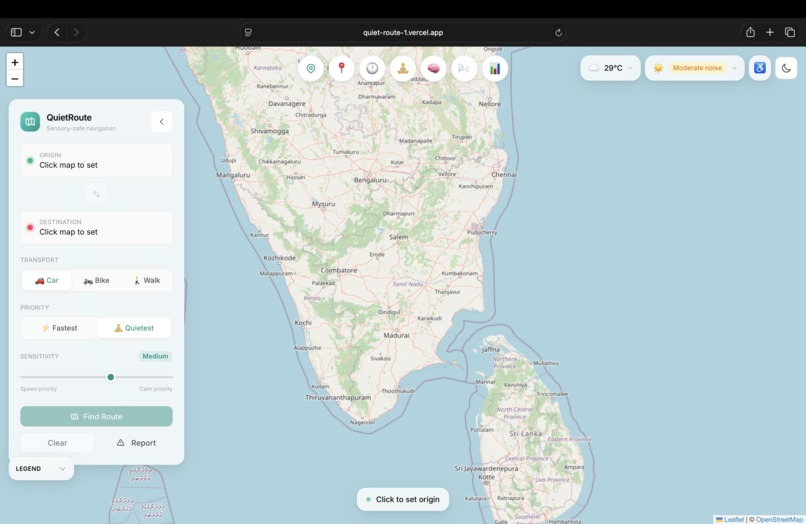Click the Destination input field
806x524 pixels.
point(96,227)
